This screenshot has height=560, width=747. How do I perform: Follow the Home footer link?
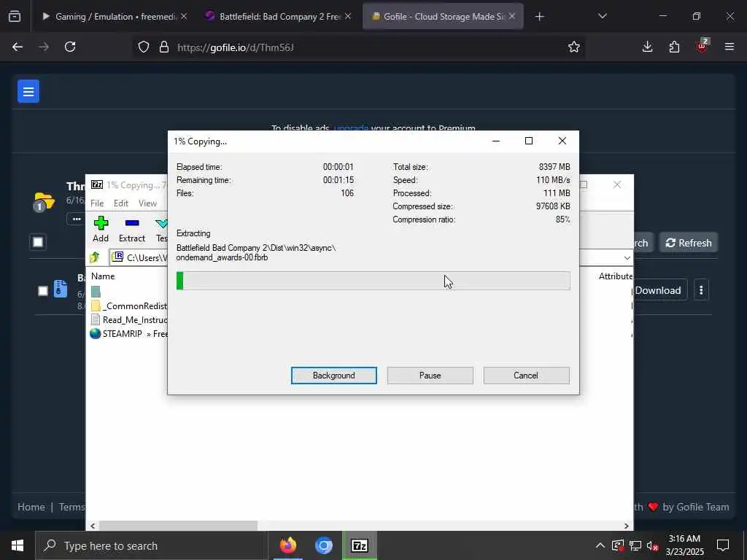(x=31, y=507)
